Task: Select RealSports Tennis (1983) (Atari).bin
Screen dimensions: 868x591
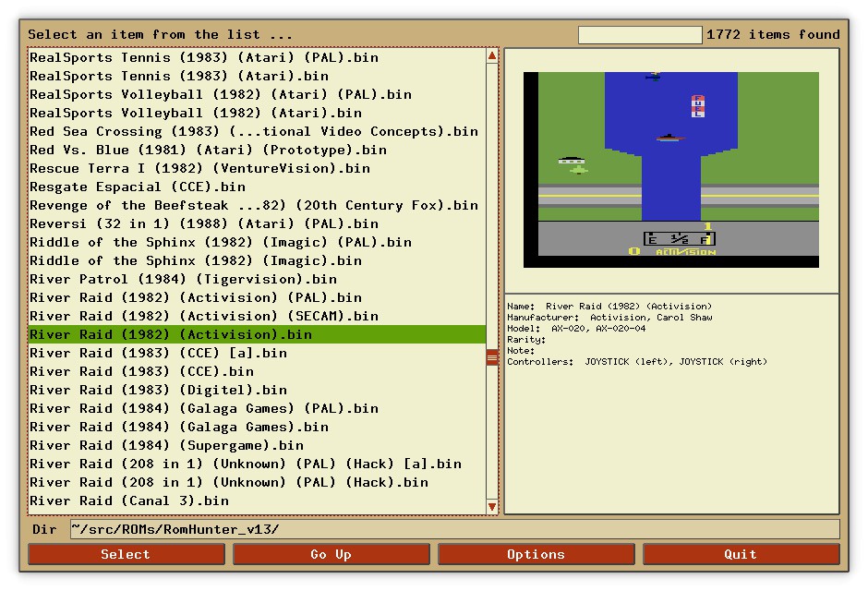Action: [257, 76]
